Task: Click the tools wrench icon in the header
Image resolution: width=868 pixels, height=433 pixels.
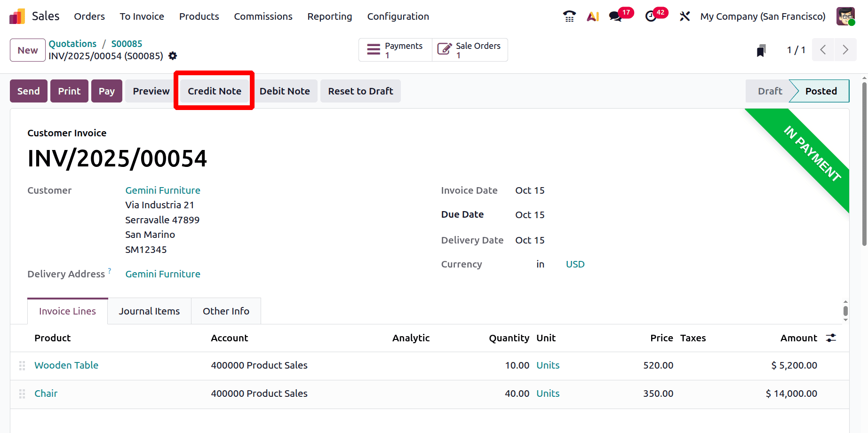Action: coord(685,16)
